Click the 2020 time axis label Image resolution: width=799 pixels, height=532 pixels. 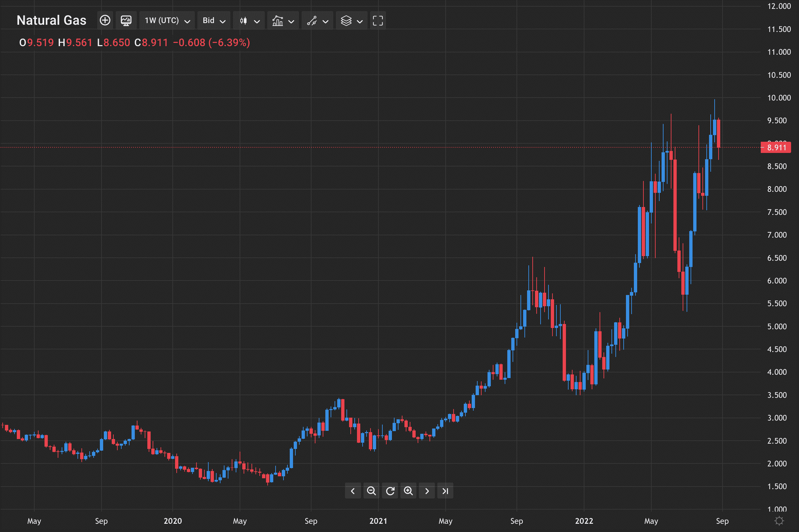tap(173, 521)
